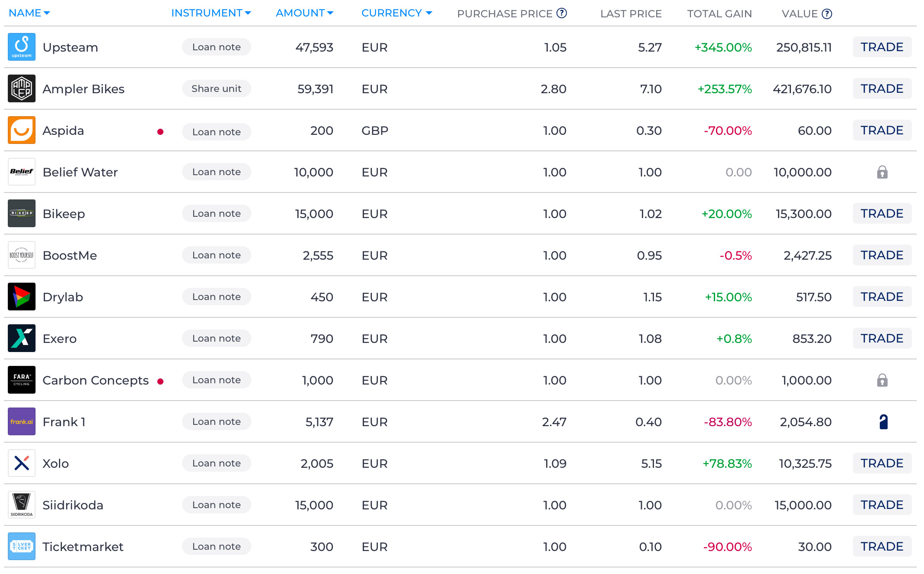Click the Share unit tag for Ampler Bikes

click(216, 88)
